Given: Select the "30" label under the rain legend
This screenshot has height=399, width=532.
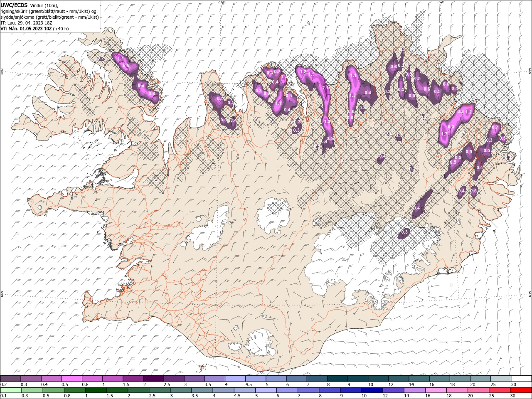Looking at the screenshot, I should coord(513,396).
